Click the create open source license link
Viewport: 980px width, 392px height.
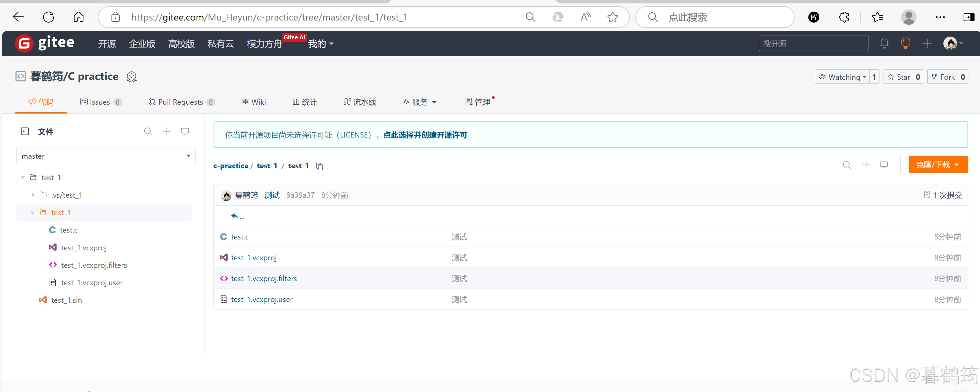[425, 135]
